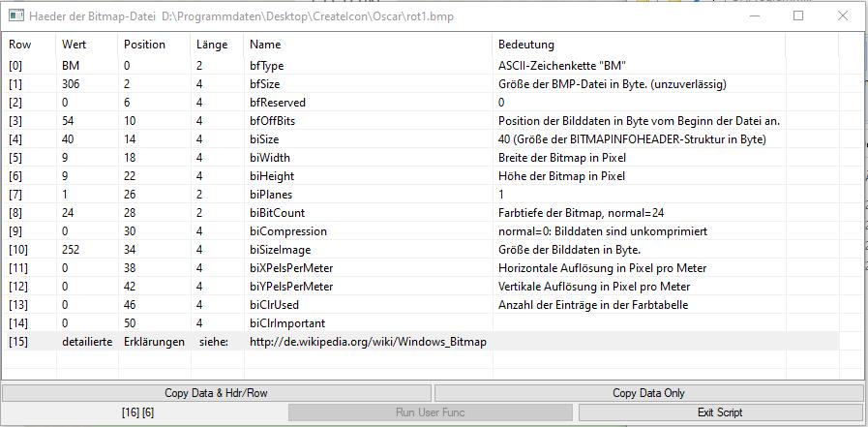Click the application icon in the title bar
868x427 pixels.
pos(16,16)
